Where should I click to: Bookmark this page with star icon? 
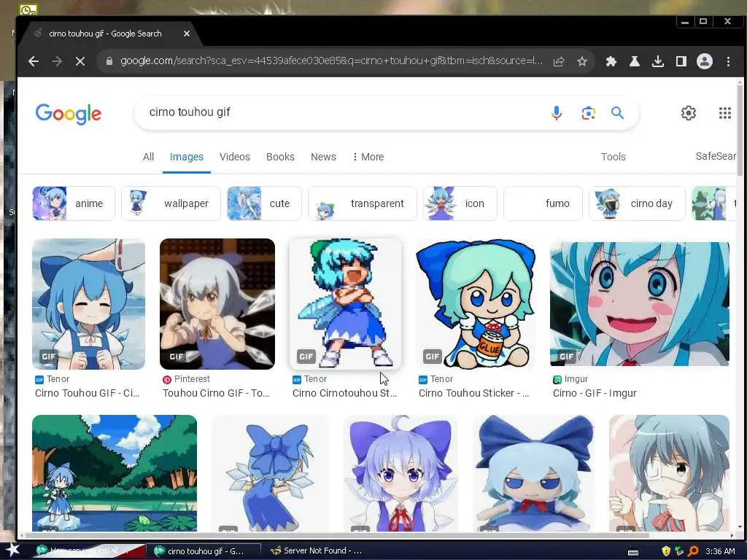tap(581, 61)
